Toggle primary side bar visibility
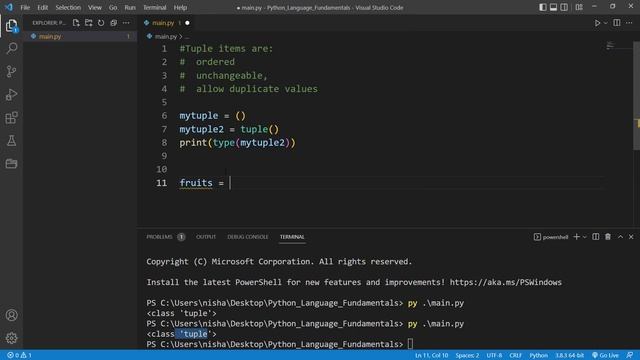The width and height of the screenshot is (640, 360). pyautogui.click(x=542, y=7)
